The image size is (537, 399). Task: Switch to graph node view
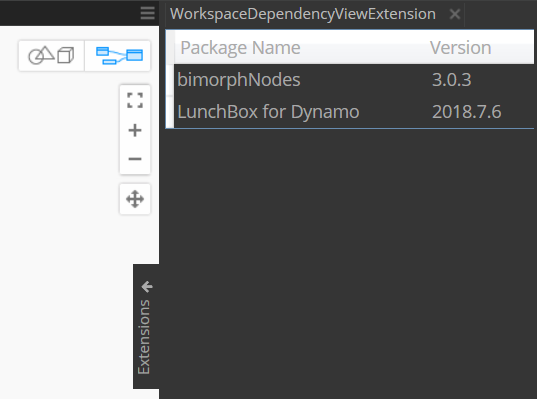coord(118,56)
